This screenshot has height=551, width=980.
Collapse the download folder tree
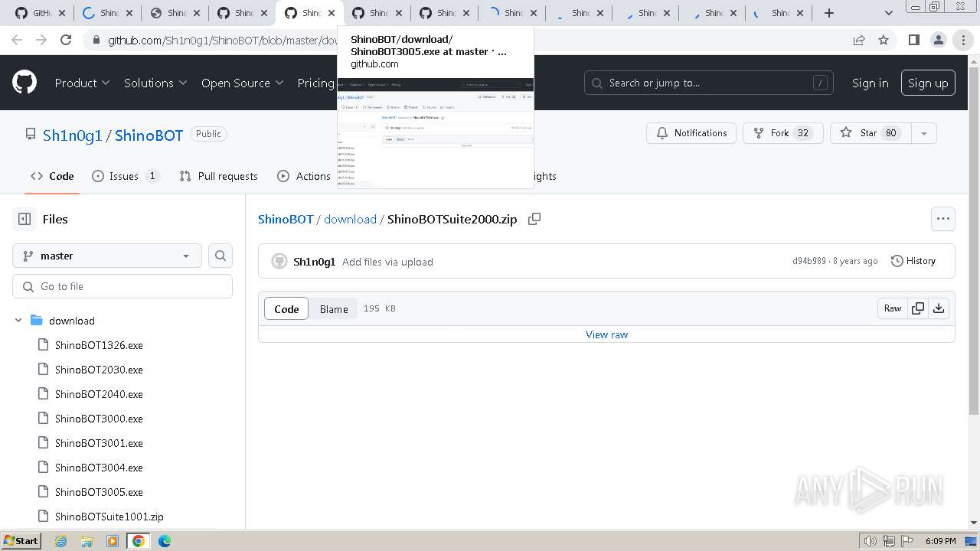point(18,321)
